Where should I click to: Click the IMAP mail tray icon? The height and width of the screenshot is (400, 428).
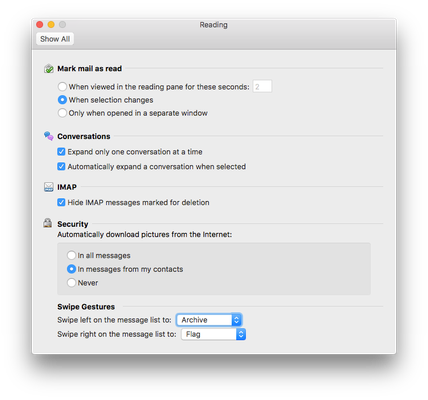tap(49, 187)
